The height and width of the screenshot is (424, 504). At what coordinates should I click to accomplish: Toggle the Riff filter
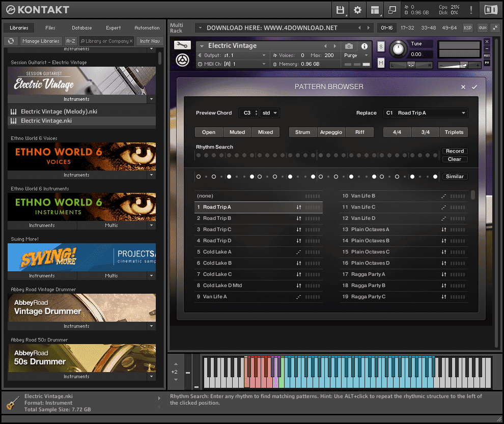pyautogui.click(x=360, y=132)
